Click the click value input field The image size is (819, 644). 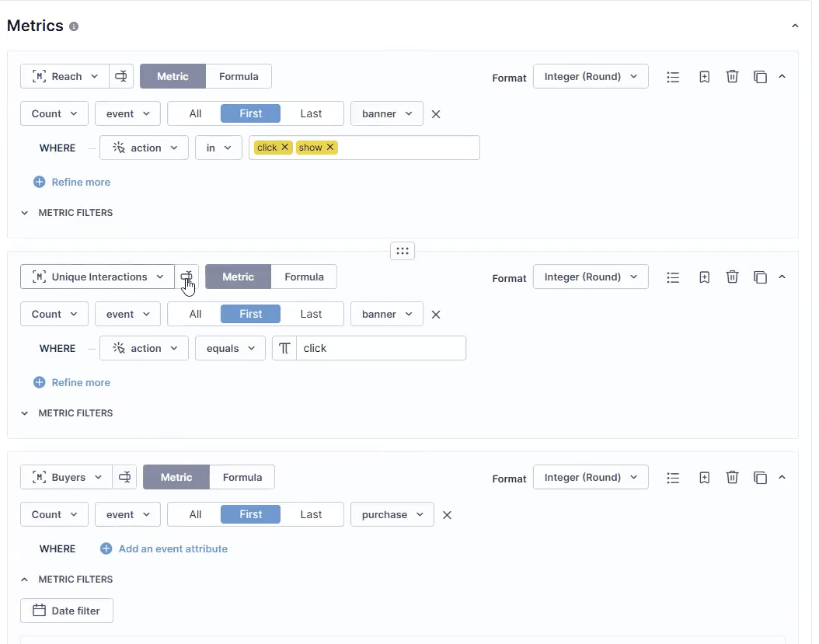(381, 348)
